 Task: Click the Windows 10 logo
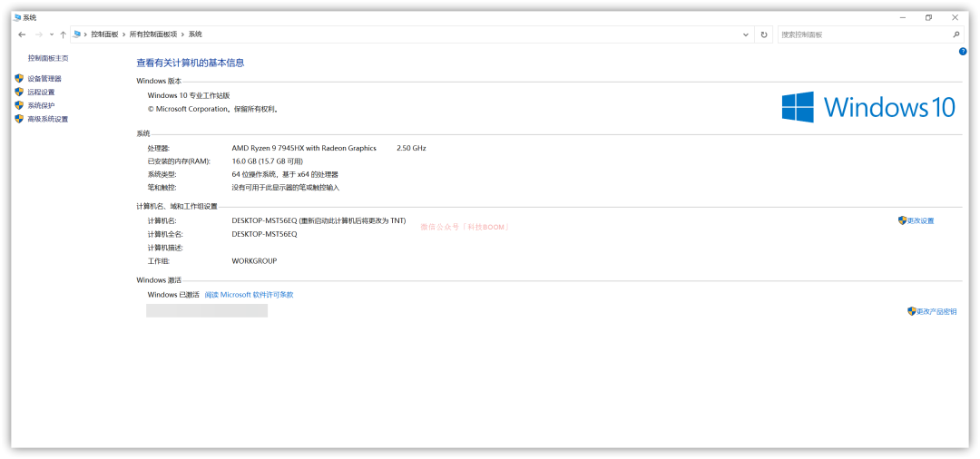868,107
